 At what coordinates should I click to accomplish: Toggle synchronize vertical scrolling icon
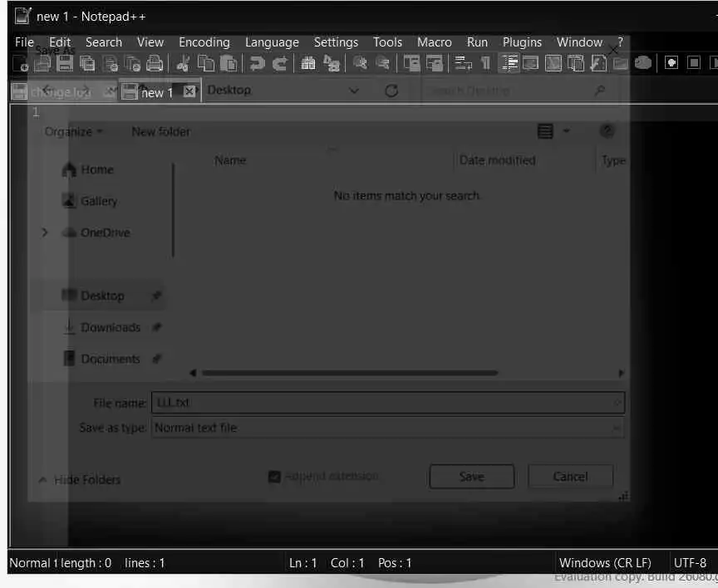pyautogui.click(x=411, y=63)
